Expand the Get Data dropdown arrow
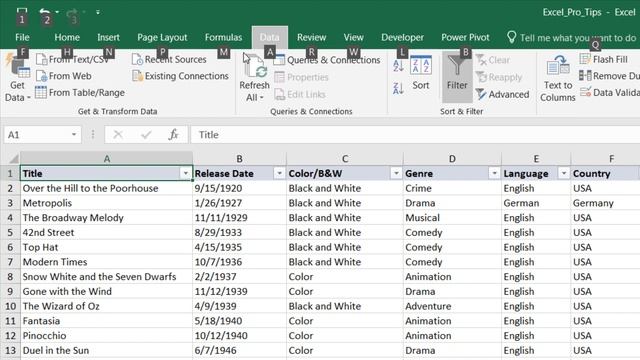640x360 pixels. (29, 98)
